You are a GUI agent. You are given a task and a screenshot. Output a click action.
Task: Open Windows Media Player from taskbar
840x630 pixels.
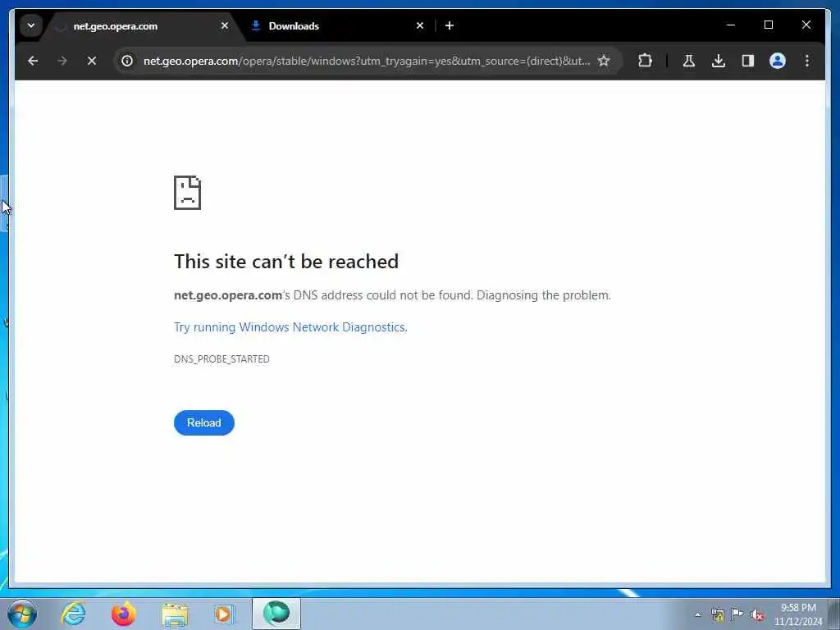click(224, 614)
